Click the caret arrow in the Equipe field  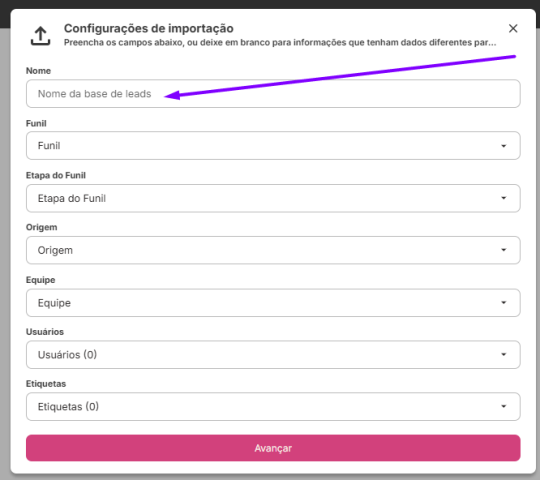coord(503,303)
